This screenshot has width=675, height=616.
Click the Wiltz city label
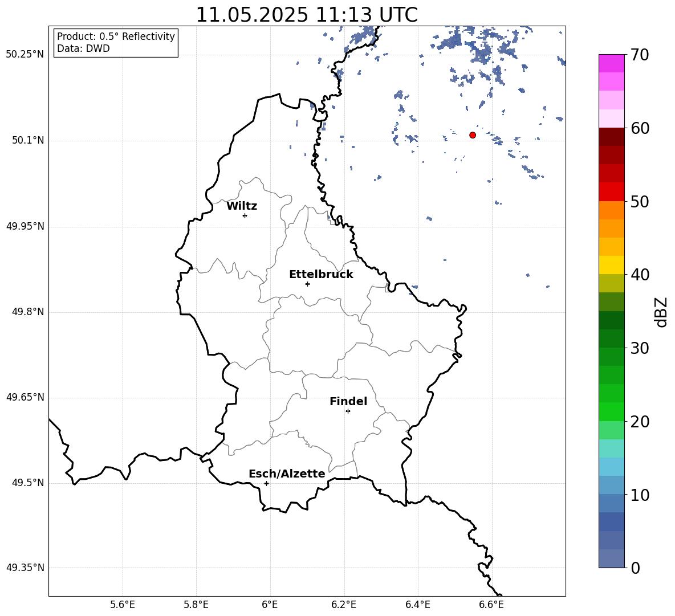[x=242, y=206]
